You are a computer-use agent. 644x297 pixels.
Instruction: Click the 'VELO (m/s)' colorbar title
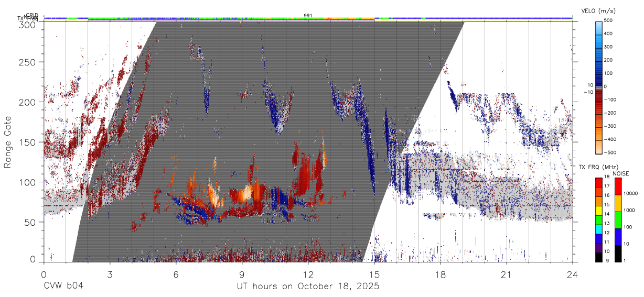click(598, 10)
